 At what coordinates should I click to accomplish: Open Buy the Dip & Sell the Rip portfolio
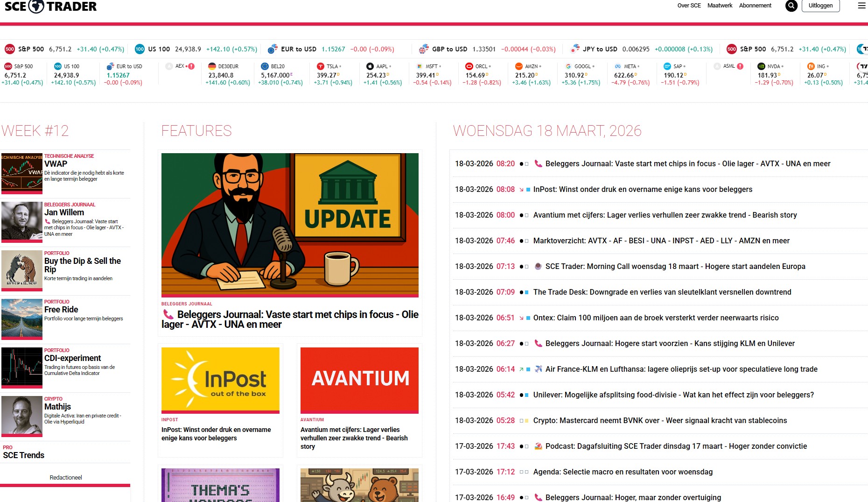tap(83, 265)
